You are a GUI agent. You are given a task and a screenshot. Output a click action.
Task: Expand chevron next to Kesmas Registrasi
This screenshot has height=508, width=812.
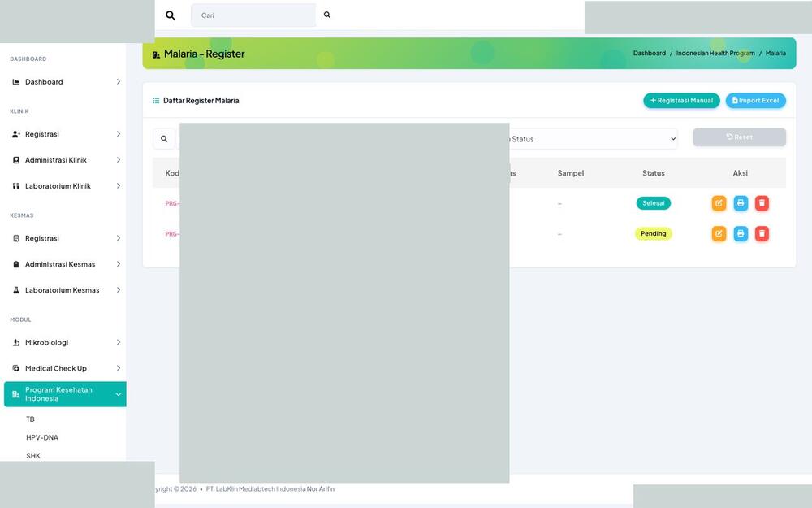119,238
